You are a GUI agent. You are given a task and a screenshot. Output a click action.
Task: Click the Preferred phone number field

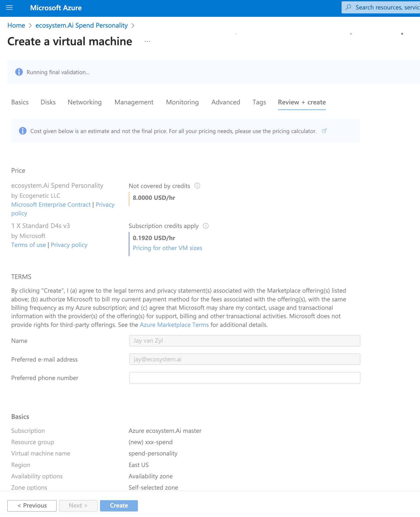(244, 378)
